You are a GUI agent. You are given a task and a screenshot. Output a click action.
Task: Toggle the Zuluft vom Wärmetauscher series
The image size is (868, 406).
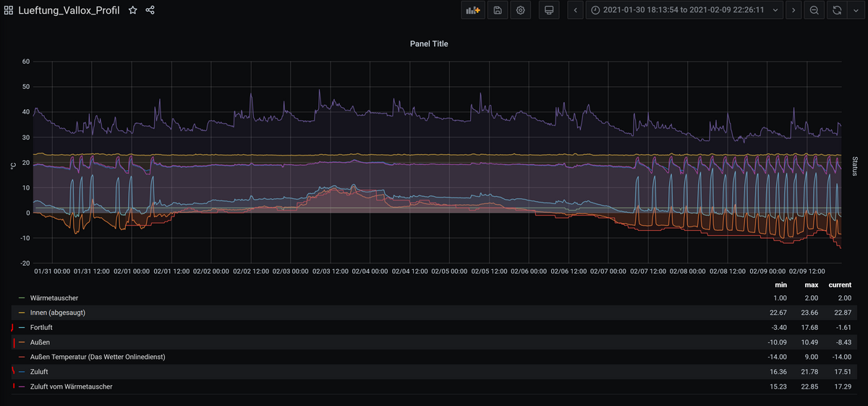click(71, 386)
